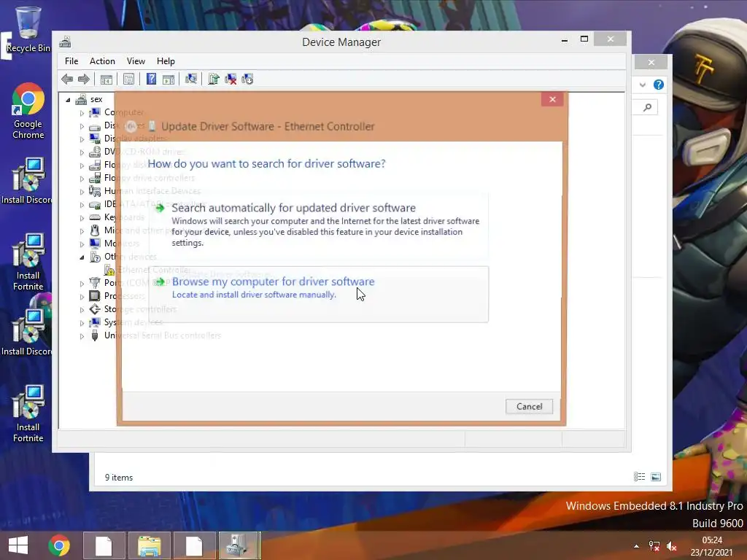
Task: Open Help in the background Explorer window
Action: (659, 85)
